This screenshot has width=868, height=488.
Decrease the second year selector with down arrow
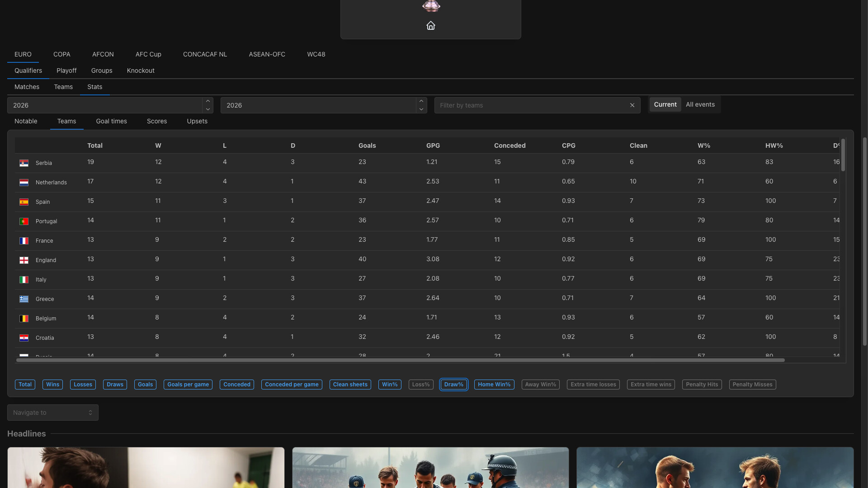point(421,109)
